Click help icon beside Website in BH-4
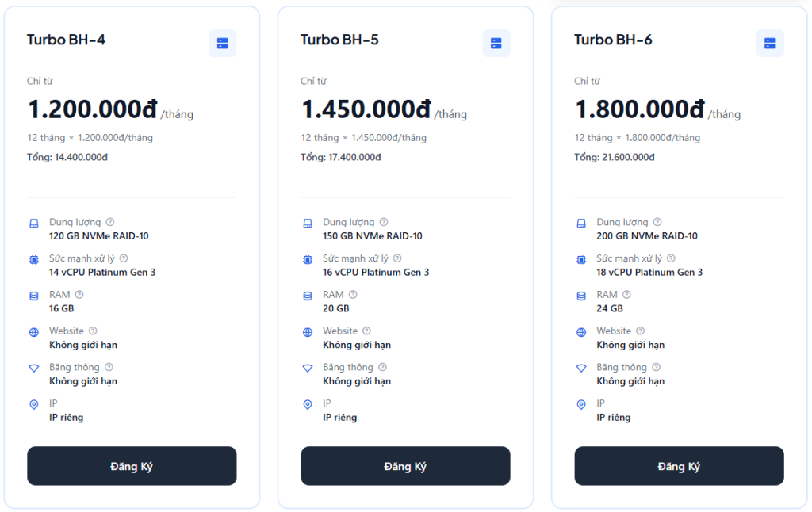The height and width of the screenshot is (512, 812). 93,331
